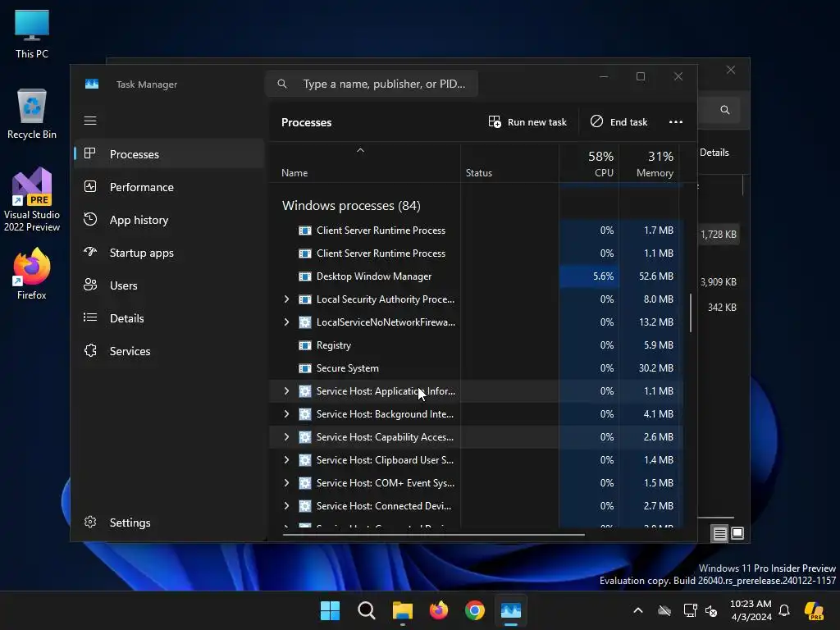The height and width of the screenshot is (630, 840).
Task: Click the vertical scrollbar of the process list
Action: coord(691,313)
